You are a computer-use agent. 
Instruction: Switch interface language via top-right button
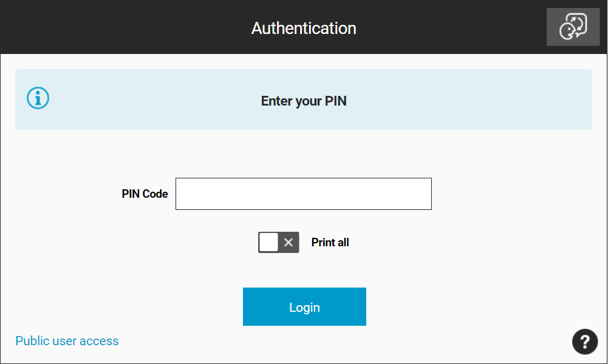[573, 27]
